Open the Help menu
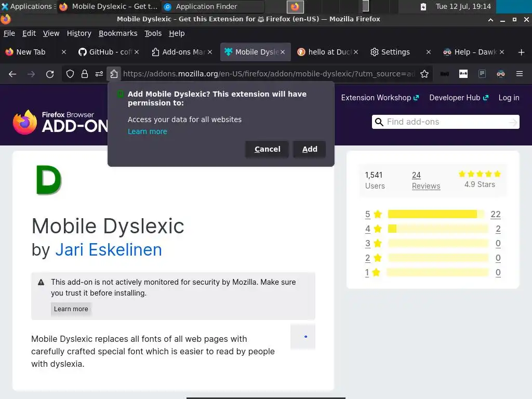This screenshot has width=532, height=399. click(x=177, y=33)
